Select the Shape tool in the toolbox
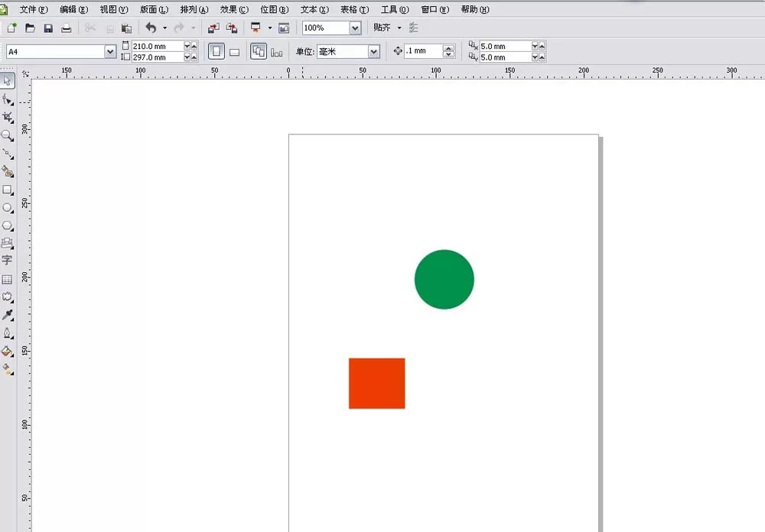The height and width of the screenshot is (532, 765). [8, 99]
